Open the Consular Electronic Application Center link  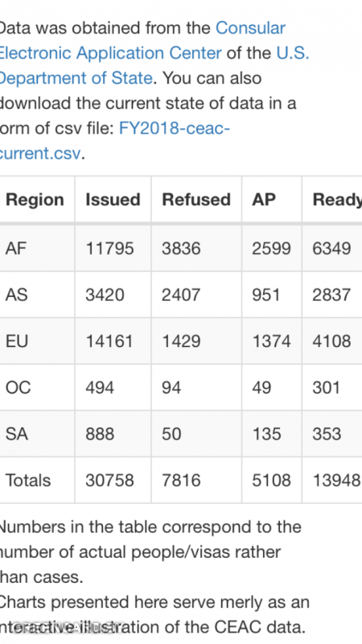point(111,53)
